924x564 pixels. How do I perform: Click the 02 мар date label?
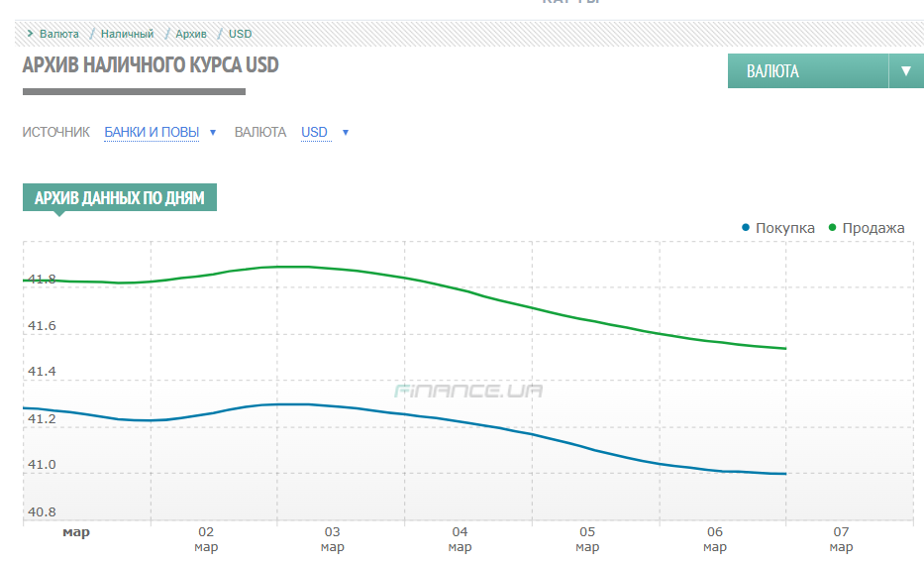click(x=206, y=539)
